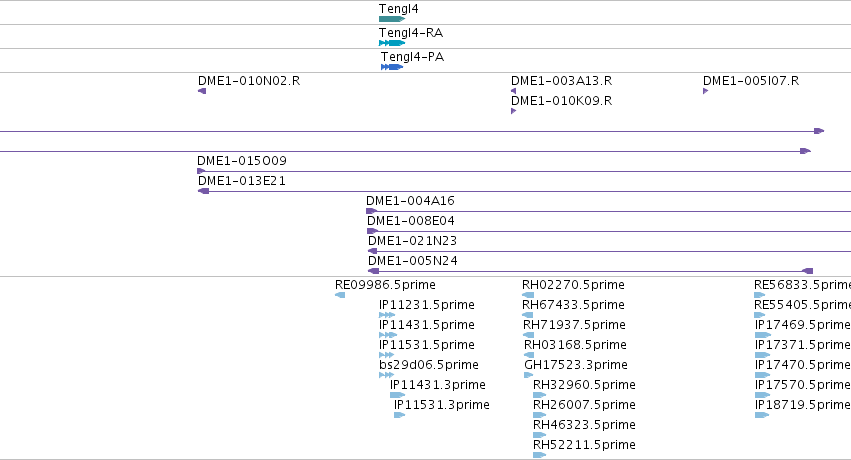Select the RH52211.5prime EST glyph
851x460 pixels.
click(539, 455)
